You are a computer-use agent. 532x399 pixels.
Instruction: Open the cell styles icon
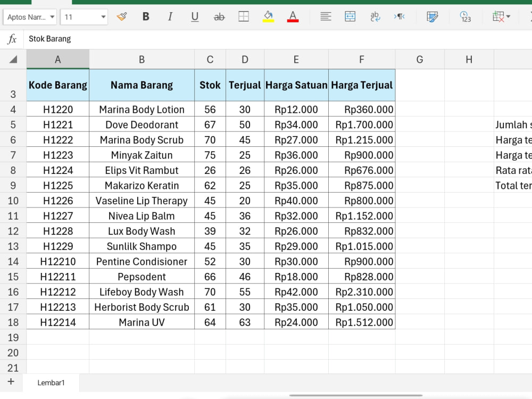pos(432,16)
